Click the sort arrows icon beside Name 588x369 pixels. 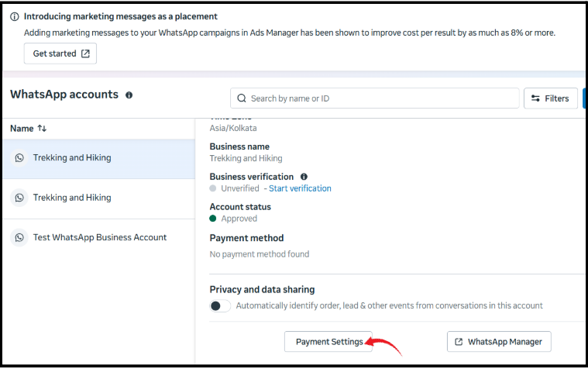click(42, 129)
